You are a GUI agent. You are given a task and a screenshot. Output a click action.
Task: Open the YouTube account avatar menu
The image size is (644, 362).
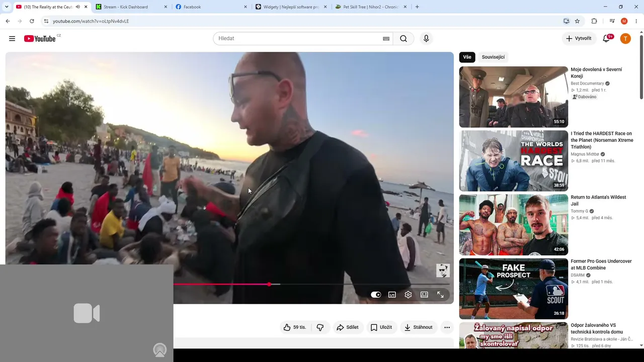point(625,39)
